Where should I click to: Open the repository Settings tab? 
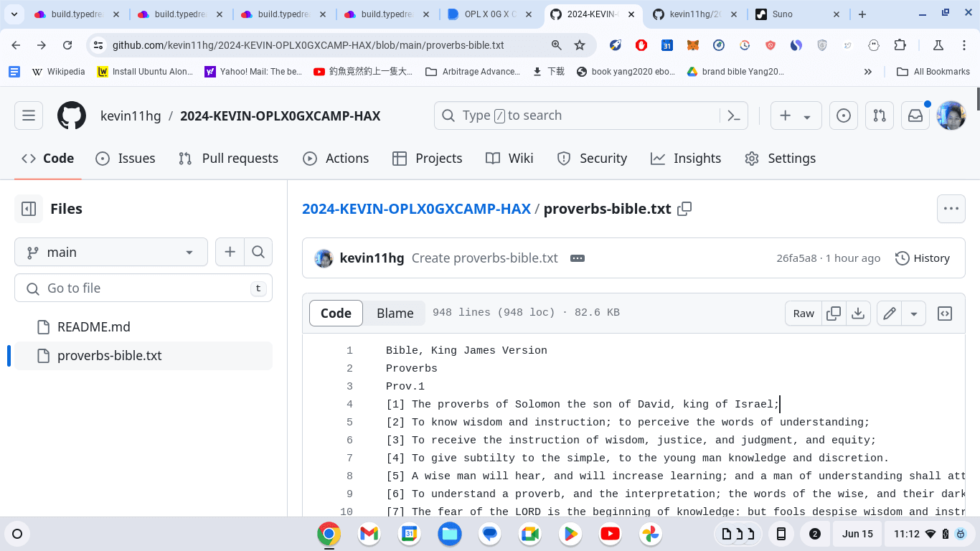(781, 159)
